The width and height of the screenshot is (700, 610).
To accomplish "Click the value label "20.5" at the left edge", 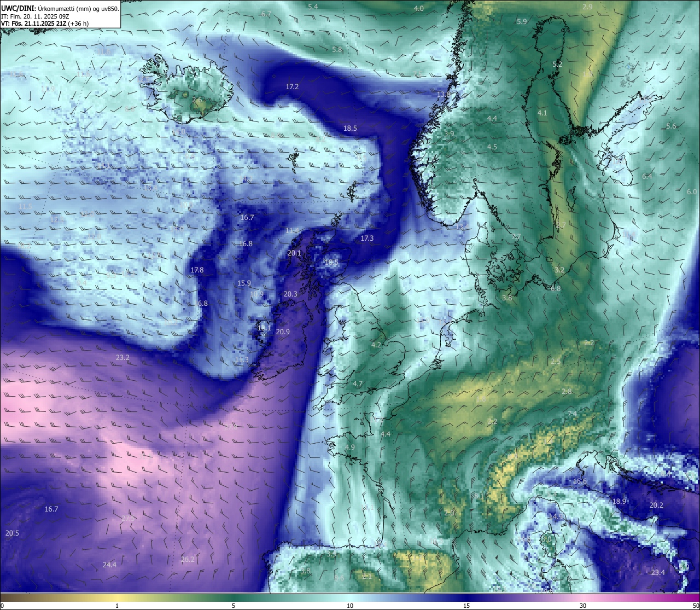I will click(12, 533).
